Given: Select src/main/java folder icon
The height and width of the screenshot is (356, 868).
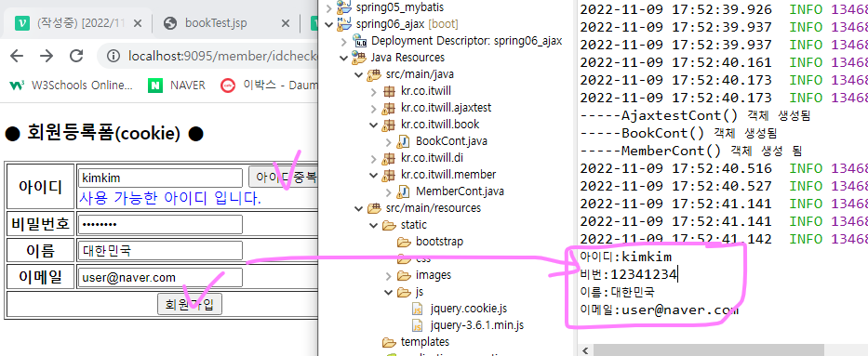Looking at the screenshot, I should 375,74.
